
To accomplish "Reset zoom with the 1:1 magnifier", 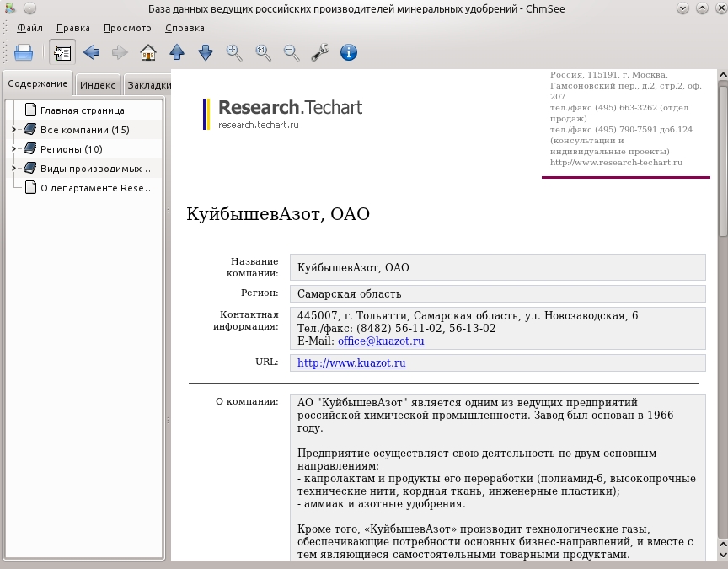I will coord(263,52).
